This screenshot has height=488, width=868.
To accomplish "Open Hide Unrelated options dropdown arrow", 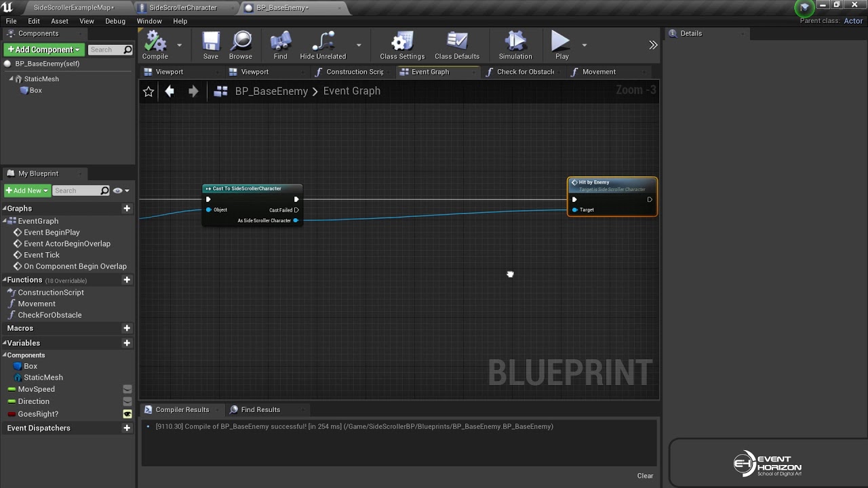I will 359,45.
